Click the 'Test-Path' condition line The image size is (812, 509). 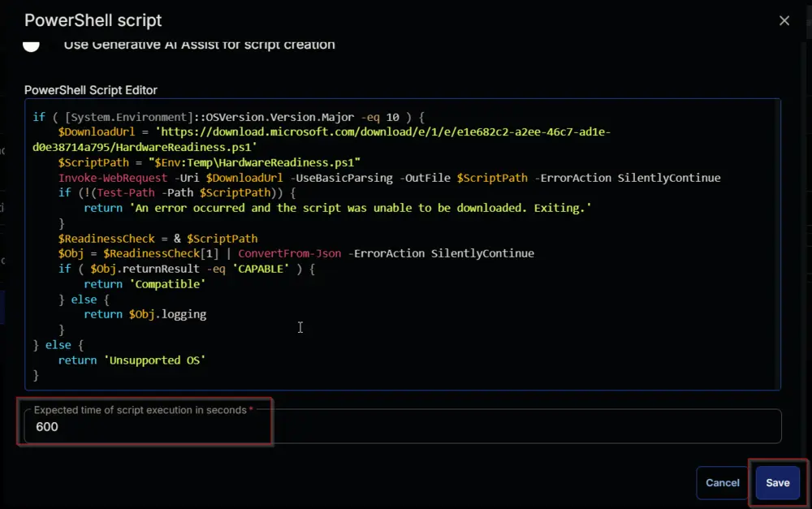(176, 192)
